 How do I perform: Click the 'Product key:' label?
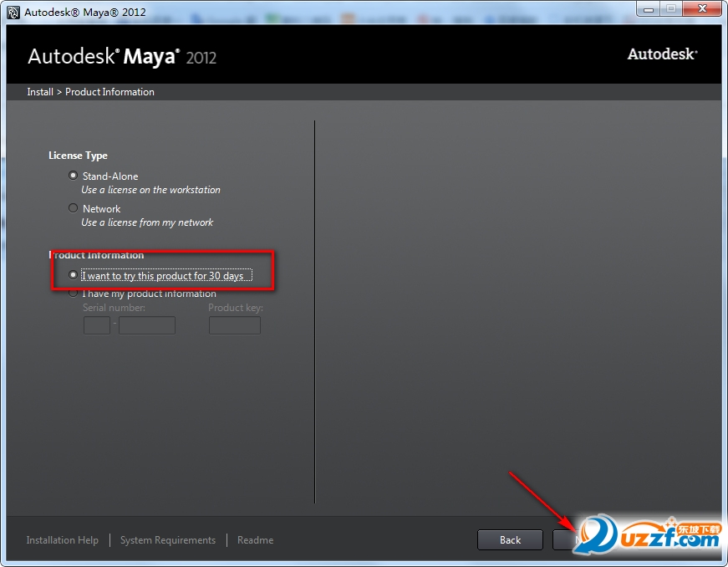236,308
